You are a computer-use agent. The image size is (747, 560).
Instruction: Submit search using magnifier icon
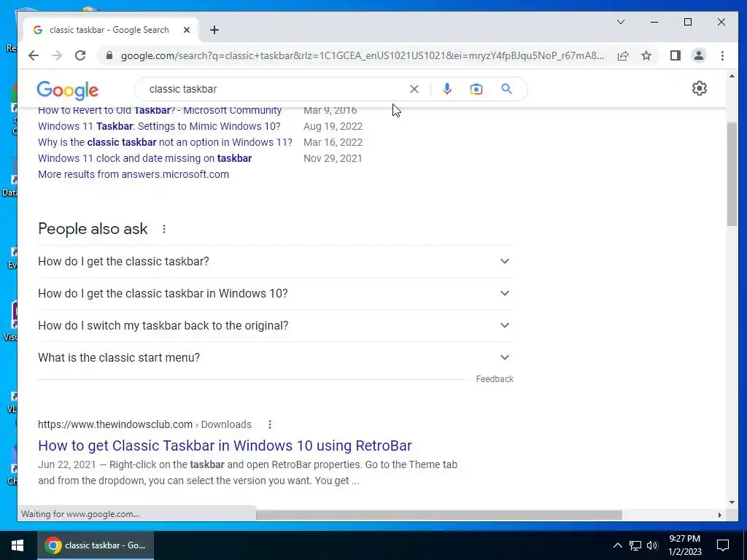tap(506, 89)
